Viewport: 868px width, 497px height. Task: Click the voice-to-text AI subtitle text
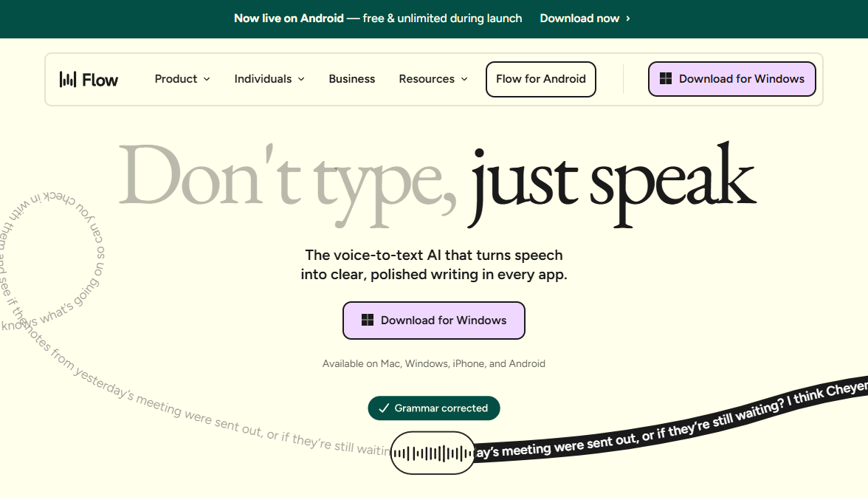point(433,265)
